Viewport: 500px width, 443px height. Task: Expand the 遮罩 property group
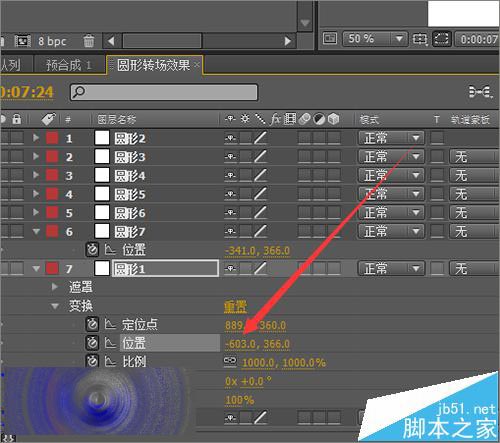pos(55,287)
